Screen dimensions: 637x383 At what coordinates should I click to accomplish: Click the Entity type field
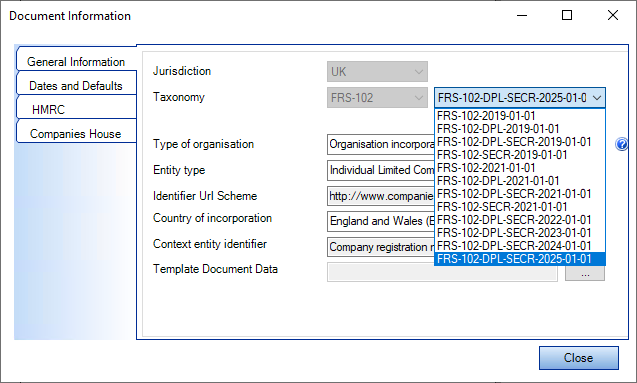[381, 170]
